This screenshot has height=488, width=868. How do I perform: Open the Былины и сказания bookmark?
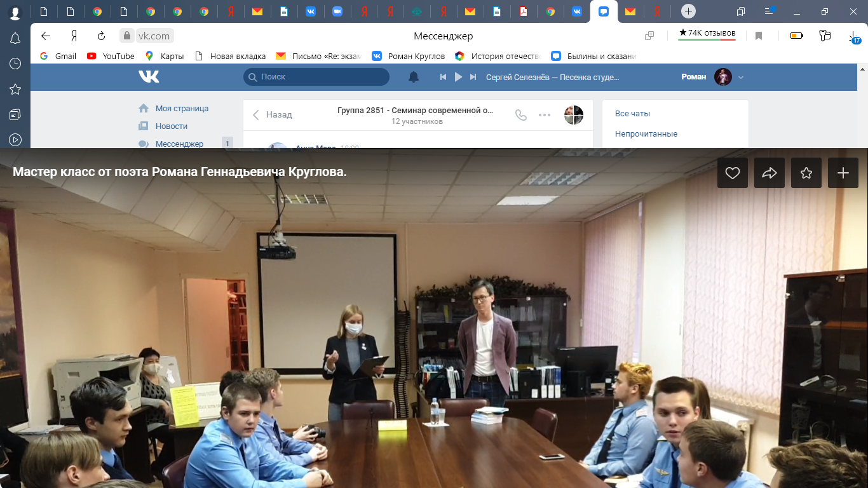tap(593, 56)
